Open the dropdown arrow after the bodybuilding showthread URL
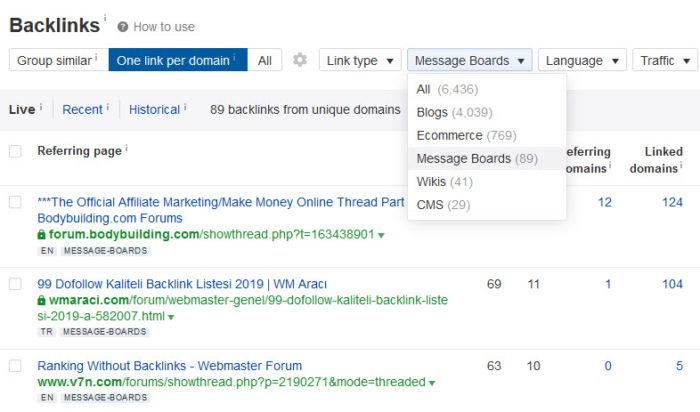The width and height of the screenshot is (700, 412). [381, 236]
